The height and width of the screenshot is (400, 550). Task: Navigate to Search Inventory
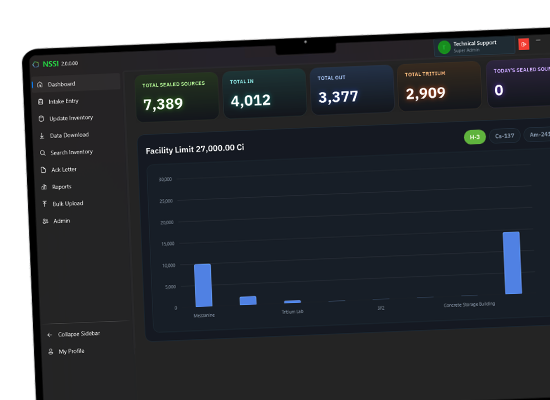(x=72, y=152)
